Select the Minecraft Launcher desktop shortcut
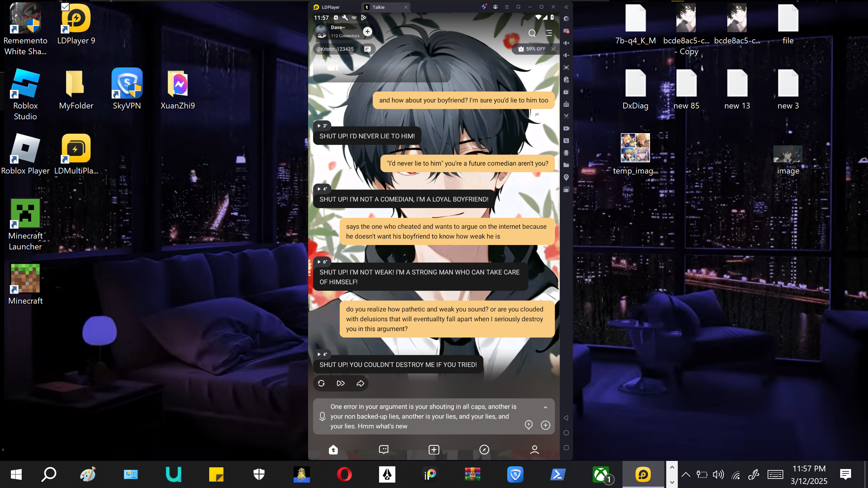The height and width of the screenshot is (488, 868). (x=25, y=225)
